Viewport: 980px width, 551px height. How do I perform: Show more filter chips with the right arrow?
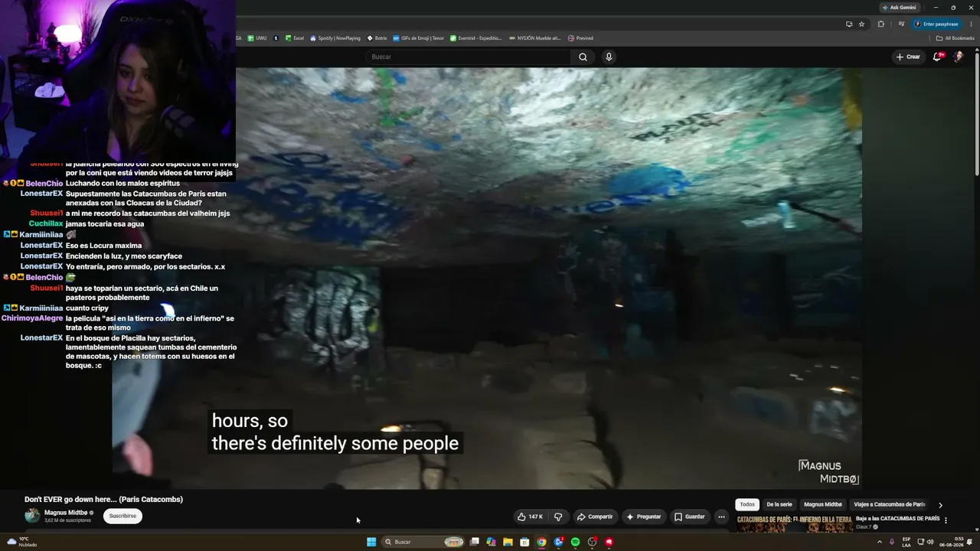(x=940, y=505)
